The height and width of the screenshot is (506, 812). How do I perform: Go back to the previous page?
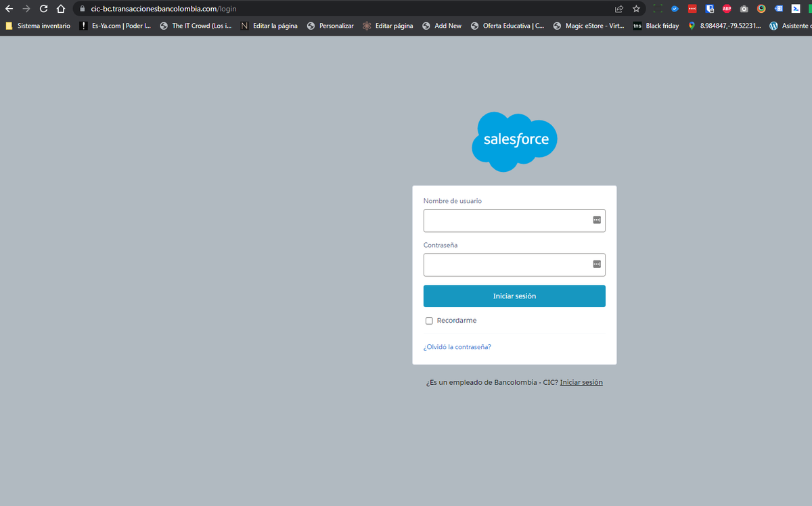point(9,9)
